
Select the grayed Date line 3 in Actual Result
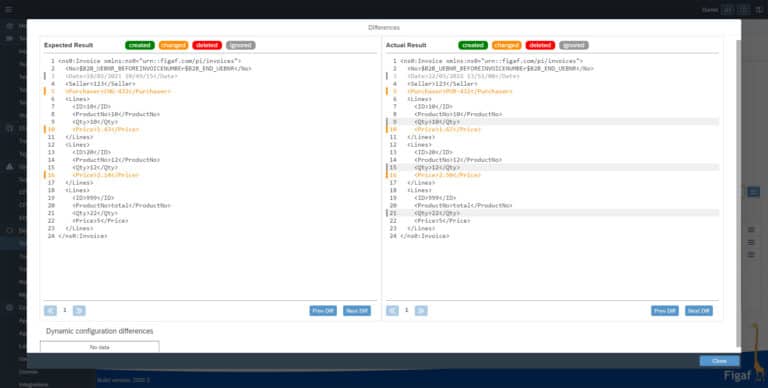(463, 76)
